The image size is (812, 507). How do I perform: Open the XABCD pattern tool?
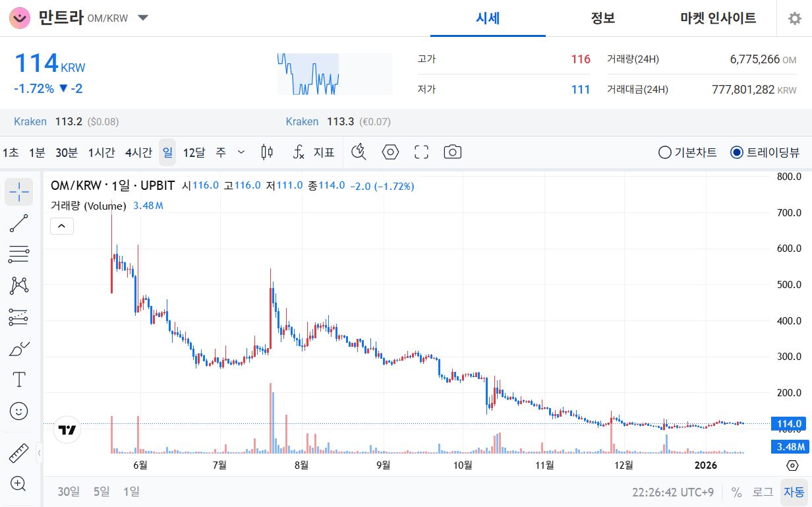tap(18, 285)
